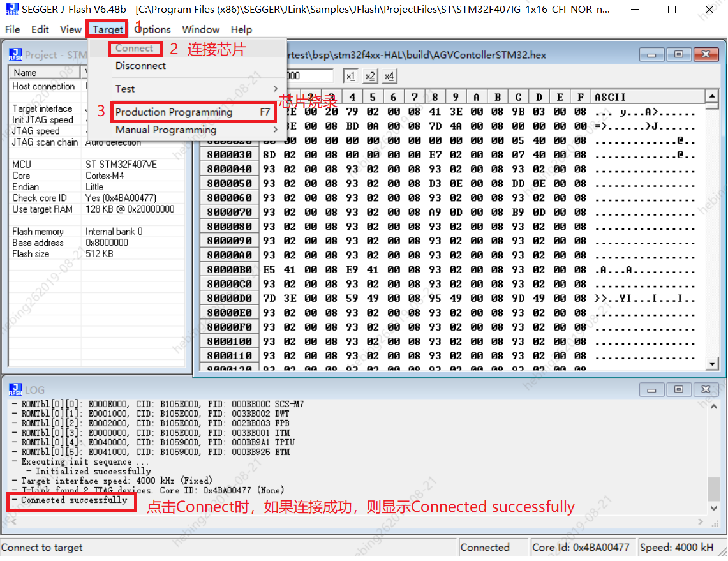Set hex view to x2 width
728x561 pixels.
point(370,76)
